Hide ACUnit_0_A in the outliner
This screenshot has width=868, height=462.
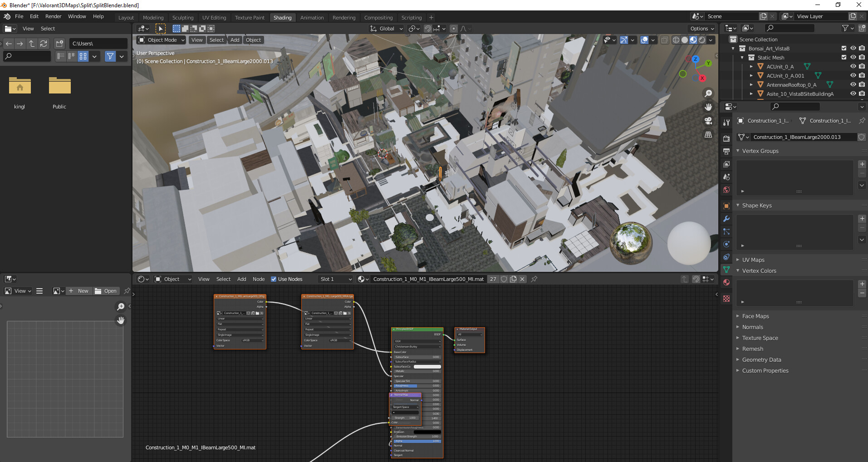pyautogui.click(x=853, y=66)
